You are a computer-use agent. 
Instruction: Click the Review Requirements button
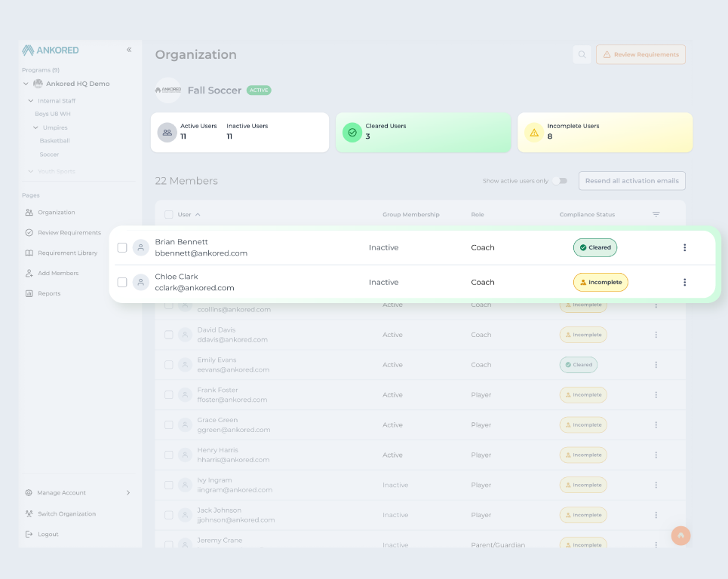(640, 54)
